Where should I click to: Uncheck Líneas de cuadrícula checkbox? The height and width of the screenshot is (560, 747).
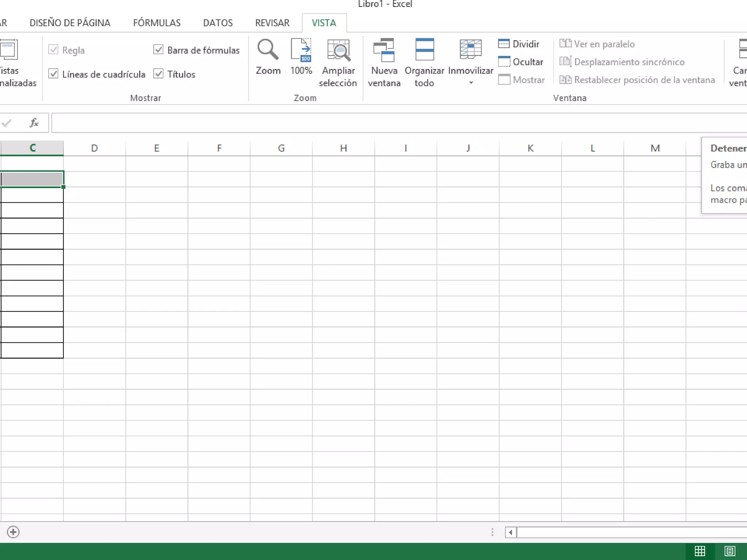click(53, 74)
